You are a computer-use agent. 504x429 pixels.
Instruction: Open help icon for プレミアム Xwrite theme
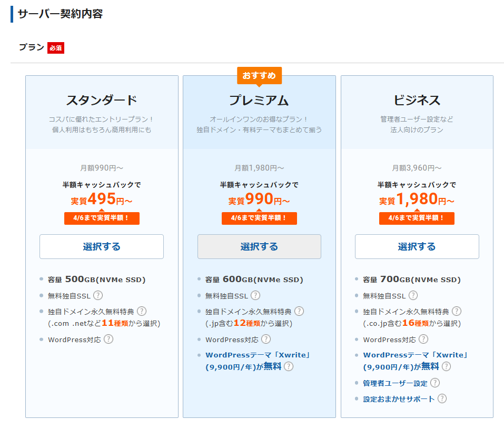tap(289, 367)
